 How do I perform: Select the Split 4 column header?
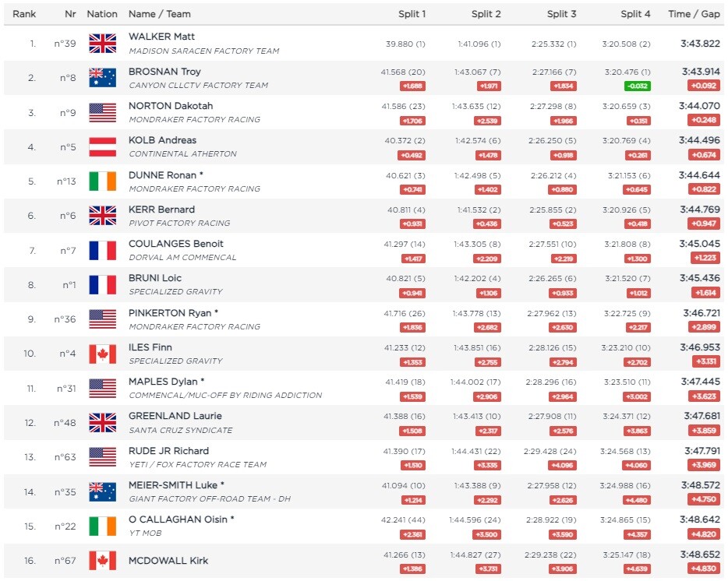pos(635,14)
